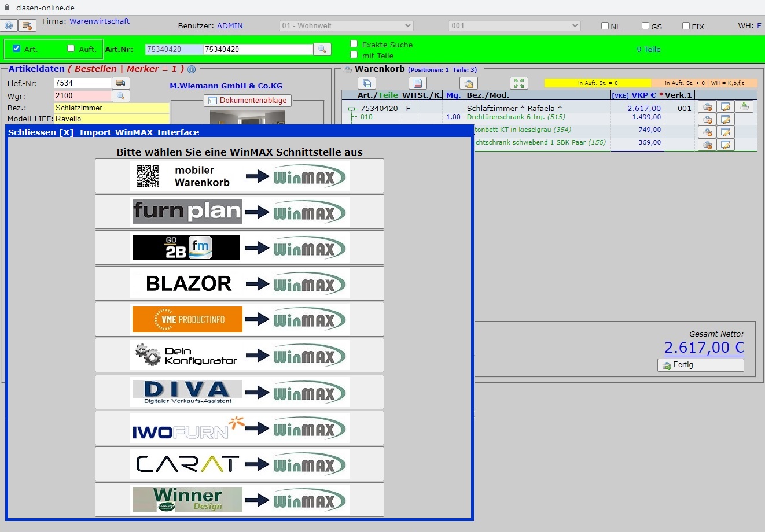Click Schliessen [X] to close import dialog

(41, 132)
